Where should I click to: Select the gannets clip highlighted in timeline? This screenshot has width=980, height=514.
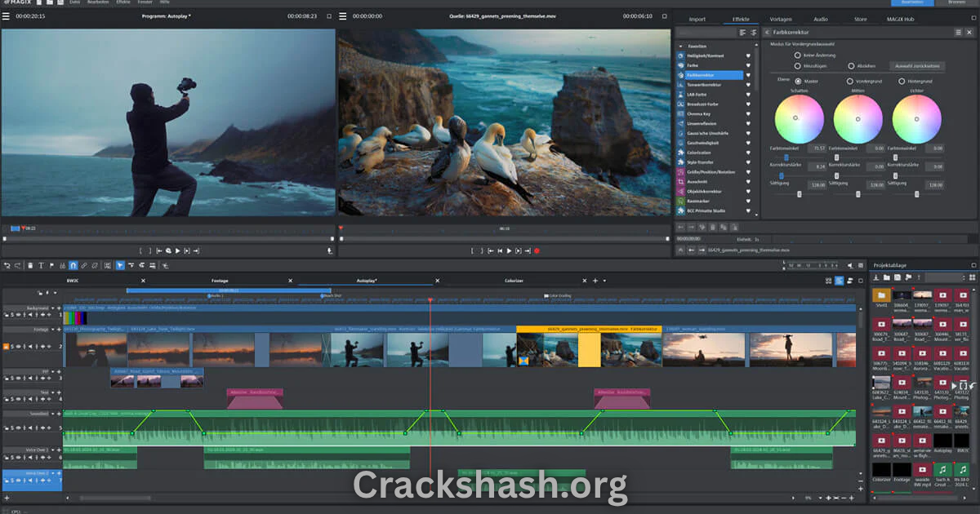[589, 347]
